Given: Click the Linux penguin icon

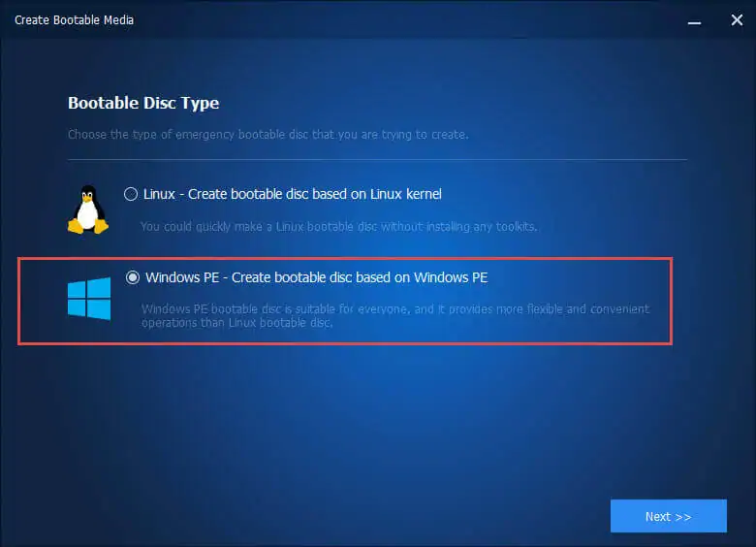Looking at the screenshot, I should click(88, 209).
